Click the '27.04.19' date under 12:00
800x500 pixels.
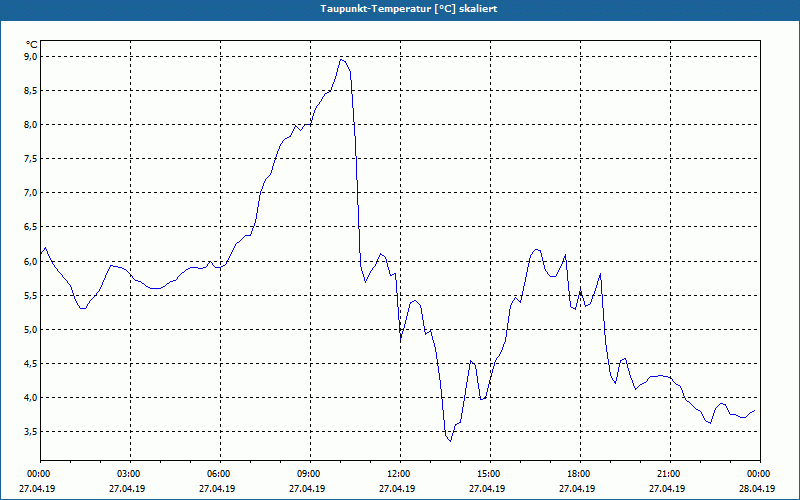(397, 488)
